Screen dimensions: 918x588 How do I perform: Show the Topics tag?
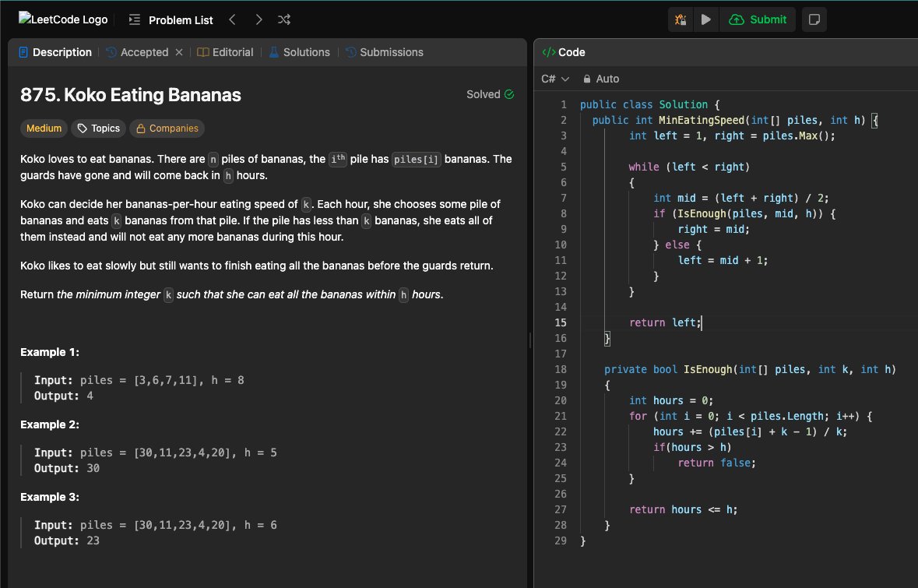point(98,129)
